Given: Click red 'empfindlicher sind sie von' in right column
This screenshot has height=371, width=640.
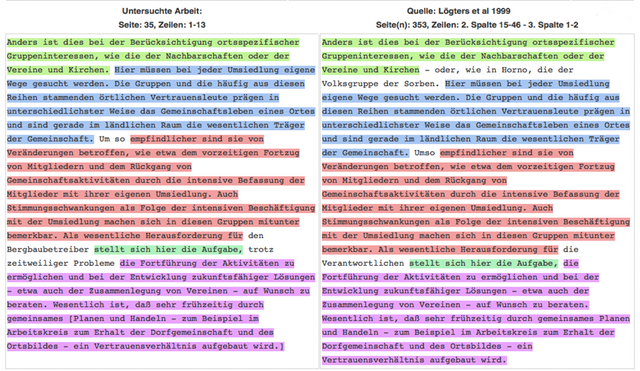Looking at the screenshot, I should [x=507, y=153].
